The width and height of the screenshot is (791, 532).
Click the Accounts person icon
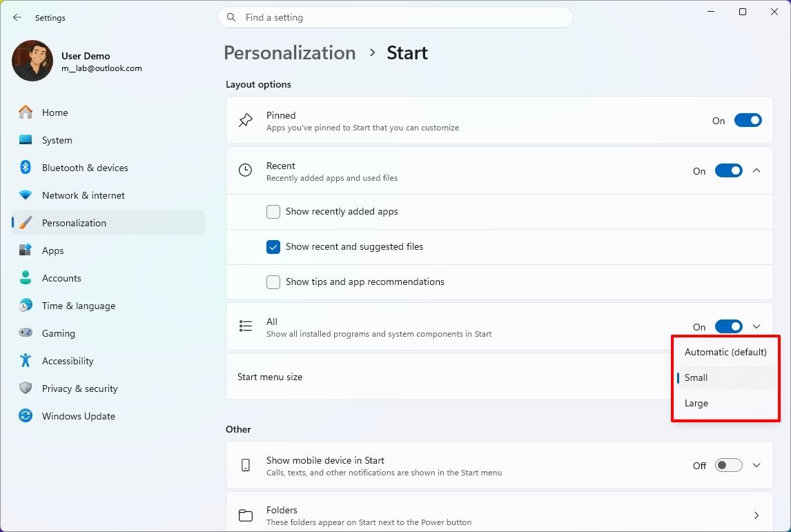(26, 278)
